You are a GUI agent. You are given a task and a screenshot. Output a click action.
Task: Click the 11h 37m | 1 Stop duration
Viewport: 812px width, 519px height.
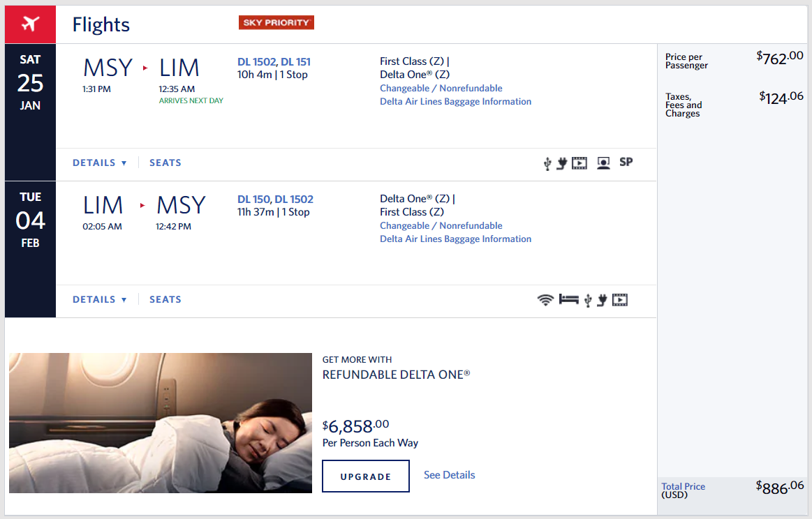click(x=274, y=212)
